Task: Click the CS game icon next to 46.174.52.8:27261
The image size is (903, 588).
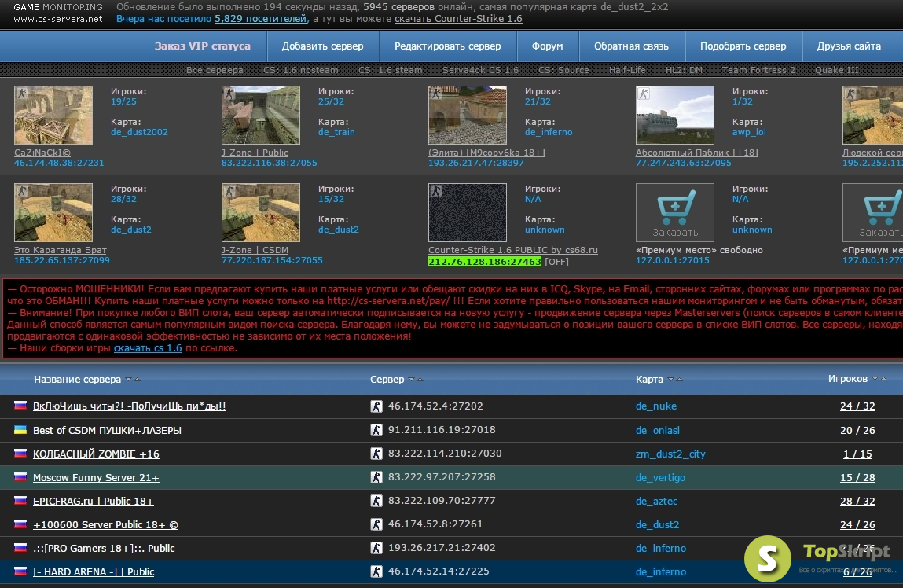Action: [376, 524]
